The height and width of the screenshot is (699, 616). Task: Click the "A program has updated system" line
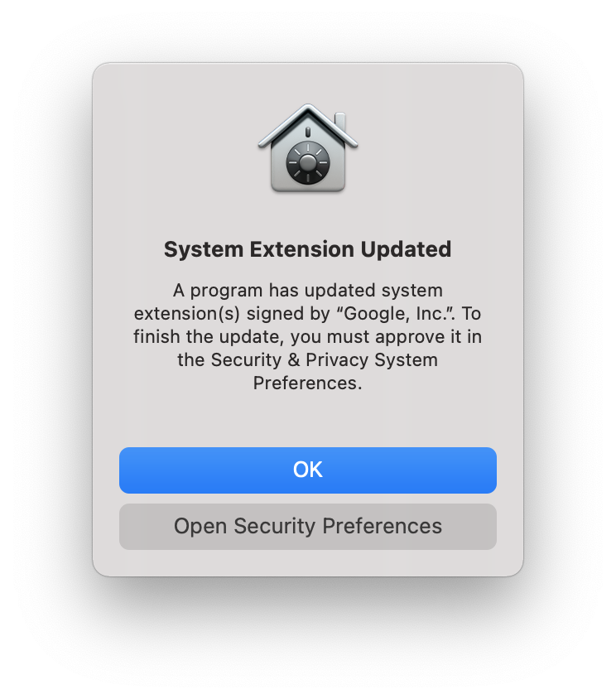coord(307,290)
